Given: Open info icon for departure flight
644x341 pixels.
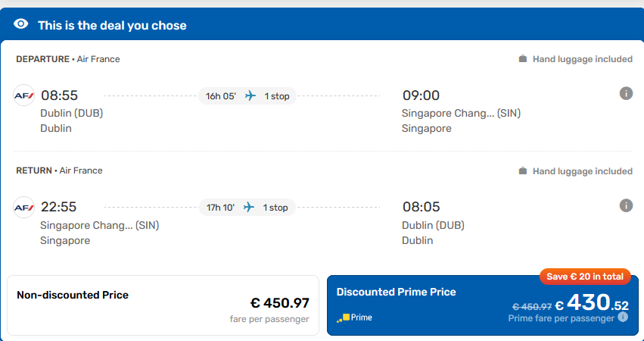Looking at the screenshot, I should (x=626, y=94).
